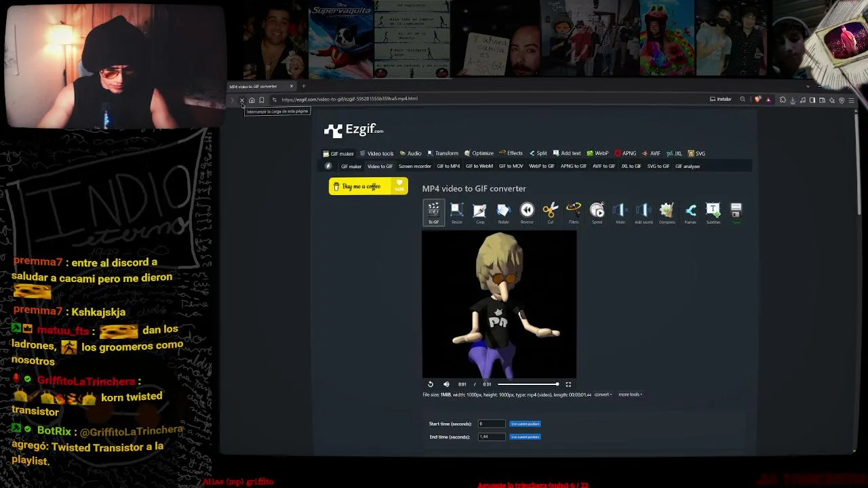
Task: Stop page loading with the X button
Action: coord(242,100)
